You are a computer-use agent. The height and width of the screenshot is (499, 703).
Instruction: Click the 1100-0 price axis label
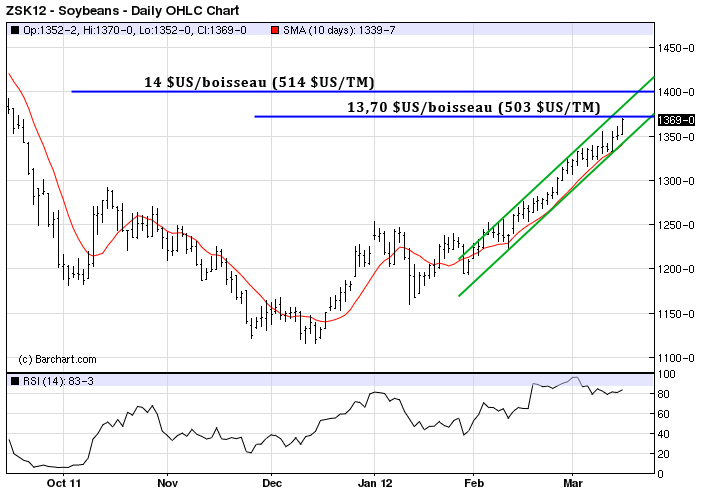coord(677,358)
